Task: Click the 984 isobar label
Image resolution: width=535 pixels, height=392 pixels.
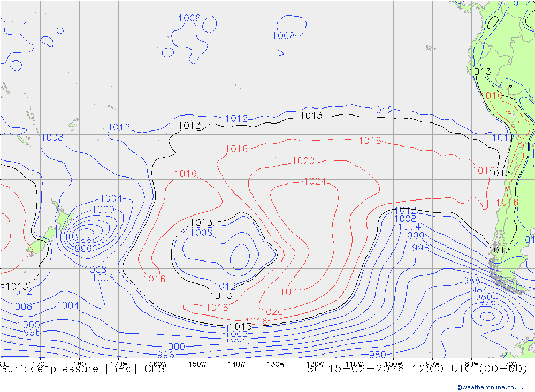Action: tap(479, 290)
